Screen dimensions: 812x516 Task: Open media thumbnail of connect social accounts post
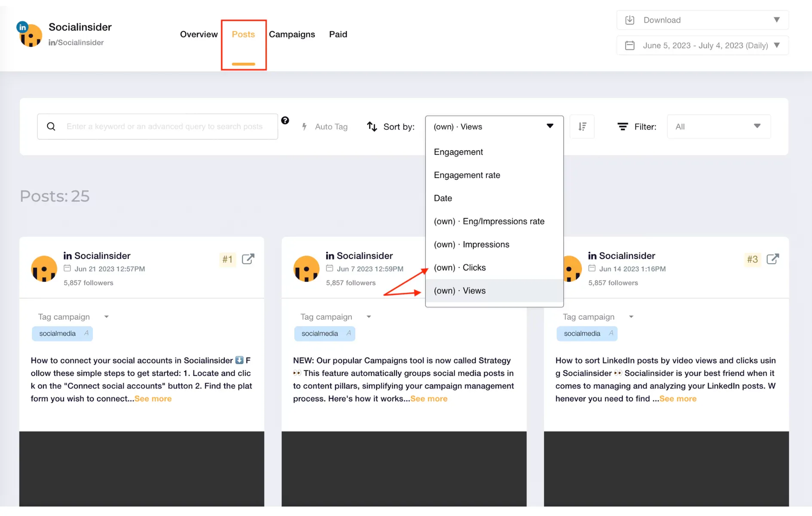pyautogui.click(x=142, y=469)
